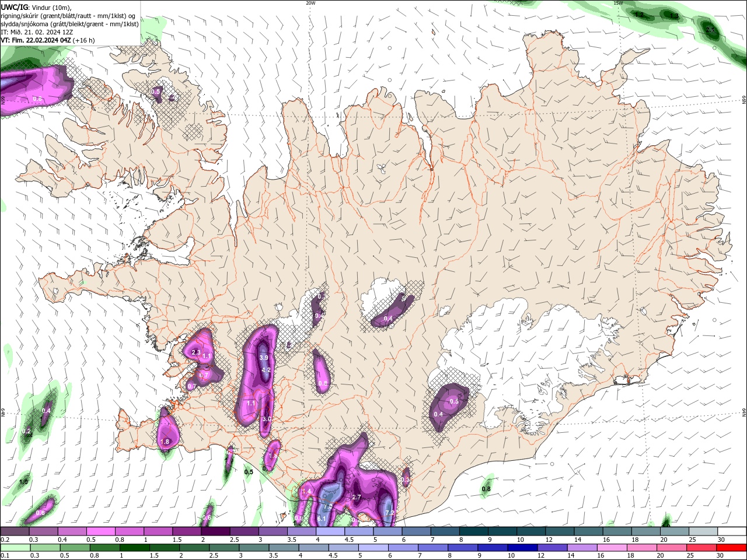Select the bright pink snow swatch from 0.5 to 0.8
Viewport: 747px width, 560px height.
point(101,531)
